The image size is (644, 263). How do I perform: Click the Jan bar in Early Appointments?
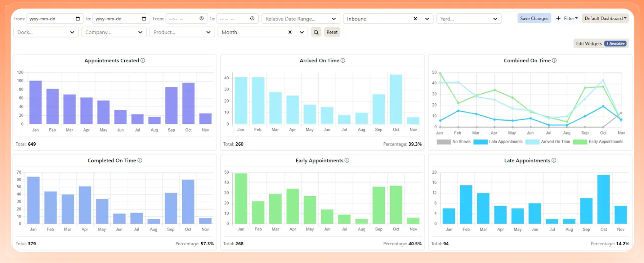click(x=241, y=198)
